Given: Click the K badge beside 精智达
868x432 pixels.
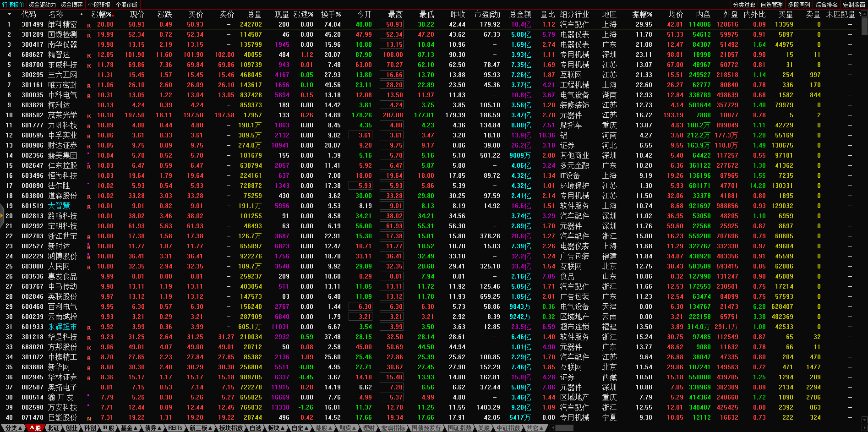Looking at the screenshot, I should coord(89,55).
